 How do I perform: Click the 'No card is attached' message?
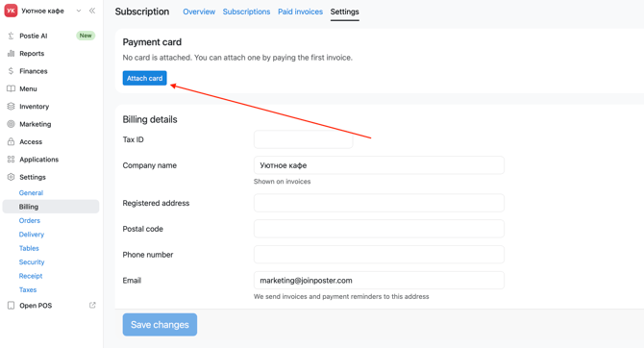coord(237,58)
